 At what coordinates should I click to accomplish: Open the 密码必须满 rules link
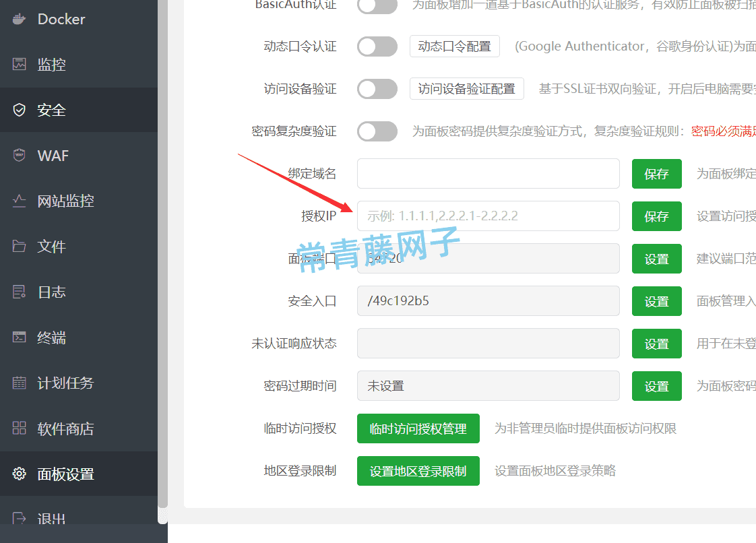click(724, 131)
